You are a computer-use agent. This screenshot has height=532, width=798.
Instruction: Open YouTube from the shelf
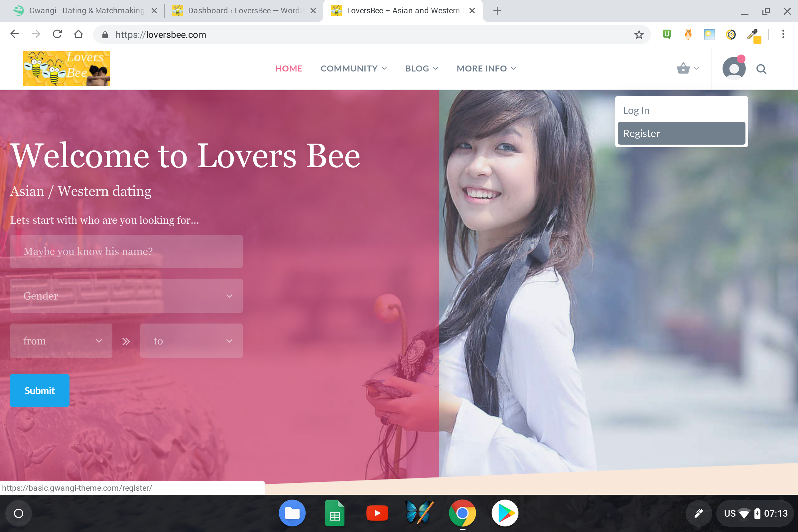point(377,513)
